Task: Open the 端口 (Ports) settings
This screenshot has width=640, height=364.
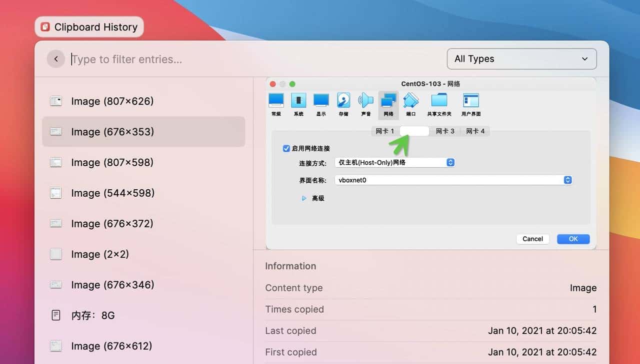Action: point(410,102)
